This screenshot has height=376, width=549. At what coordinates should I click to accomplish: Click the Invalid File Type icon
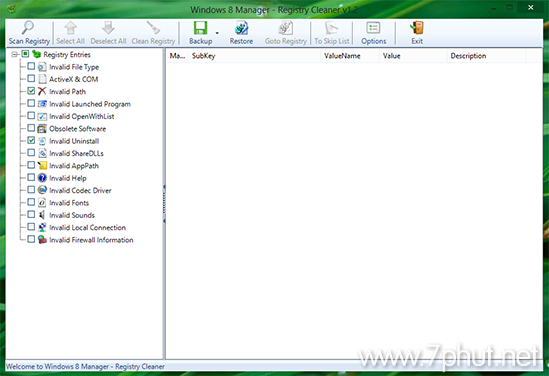click(42, 67)
